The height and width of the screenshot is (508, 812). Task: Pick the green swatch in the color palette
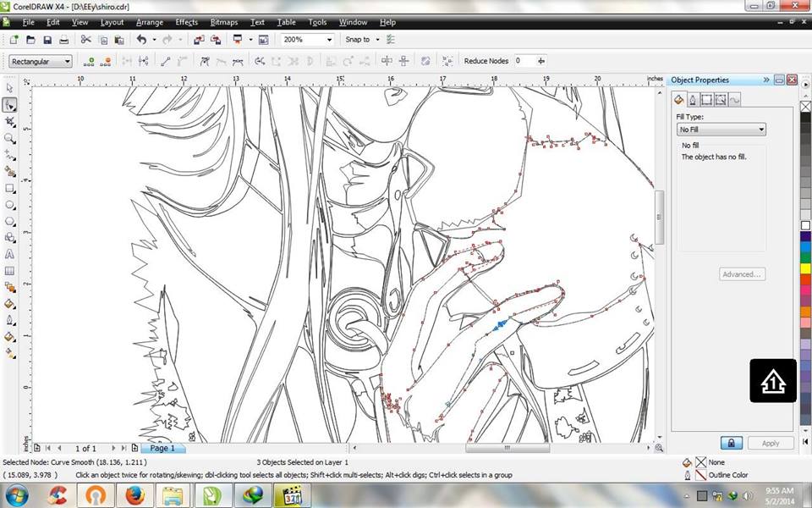[x=805, y=258]
